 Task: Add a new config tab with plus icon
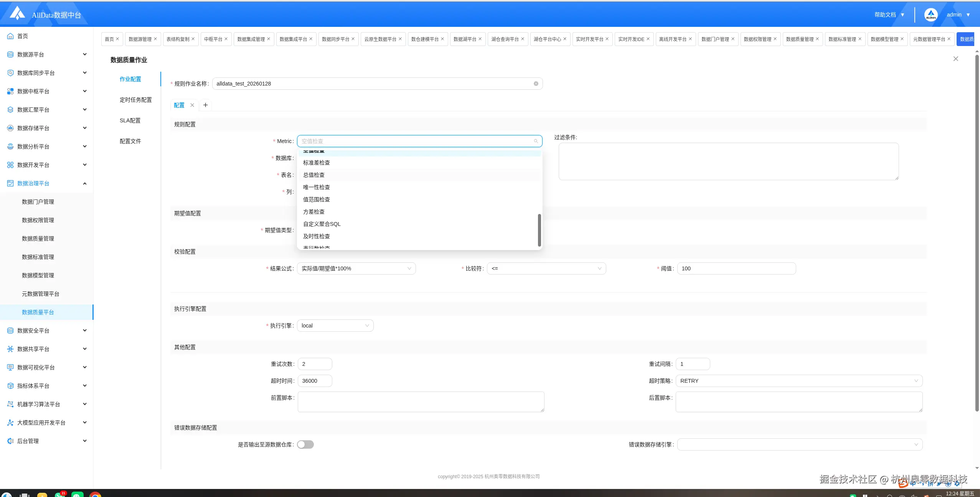pos(205,105)
